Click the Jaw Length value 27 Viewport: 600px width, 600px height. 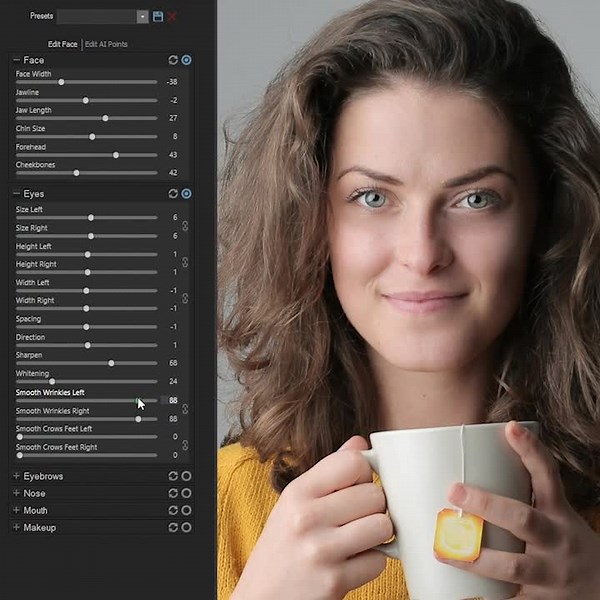pyautogui.click(x=173, y=118)
